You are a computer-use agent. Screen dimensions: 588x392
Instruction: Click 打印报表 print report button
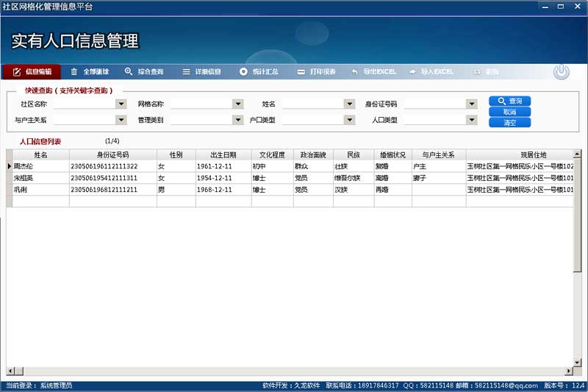316,71
